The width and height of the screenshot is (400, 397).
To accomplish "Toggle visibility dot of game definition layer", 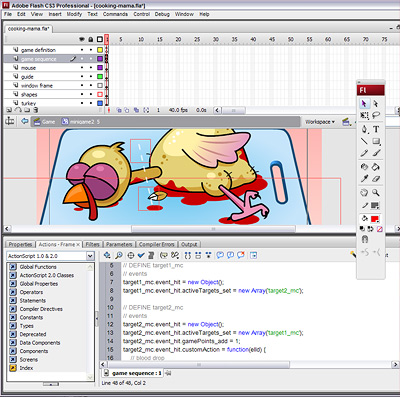I will (82, 50).
